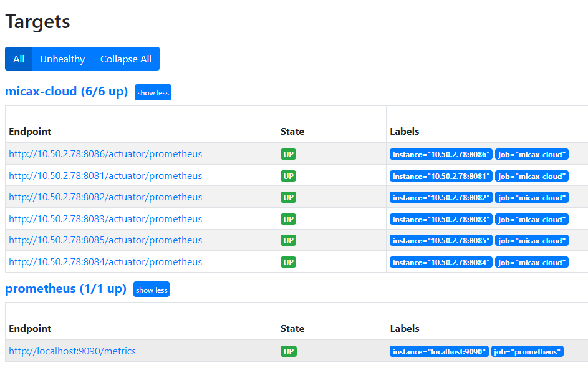Image resolution: width=588 pixels, height=370 pixels.
Task: Click instance="10.50.2.78:8081" label badge
Action: click(441, 177)
